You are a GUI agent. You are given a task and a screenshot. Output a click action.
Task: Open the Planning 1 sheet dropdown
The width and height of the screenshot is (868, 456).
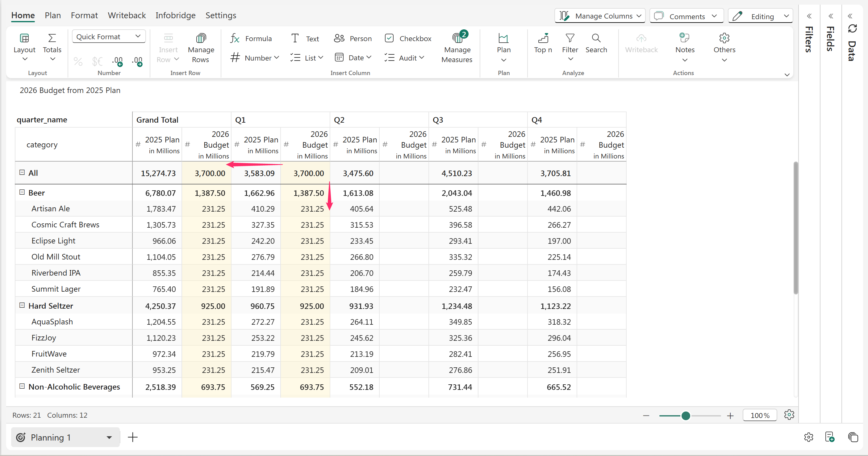click(x=109, y=437)
